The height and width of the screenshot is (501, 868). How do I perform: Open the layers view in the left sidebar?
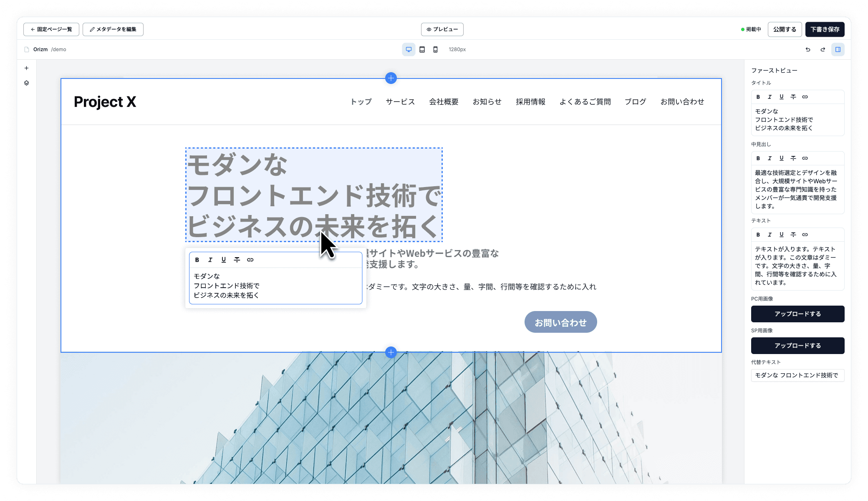[27, 83]
